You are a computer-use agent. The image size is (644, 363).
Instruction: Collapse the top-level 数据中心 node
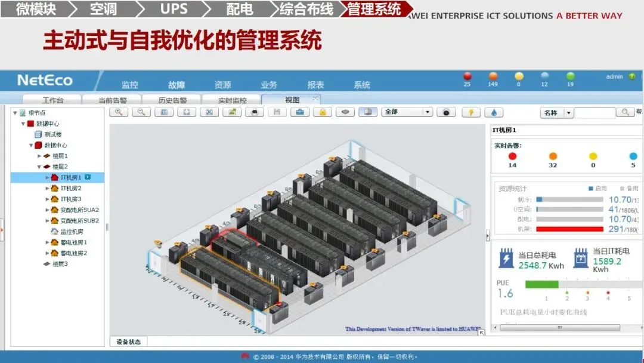pyautogui.click(x=23, y=124)
